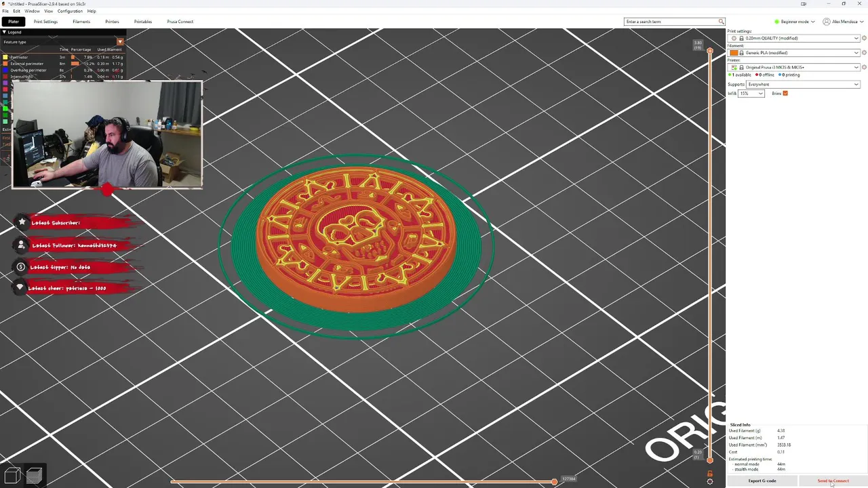Screen dimensions: 868x488
Task: Collapse the Legend panel triangle
Action: coord(4,32)
